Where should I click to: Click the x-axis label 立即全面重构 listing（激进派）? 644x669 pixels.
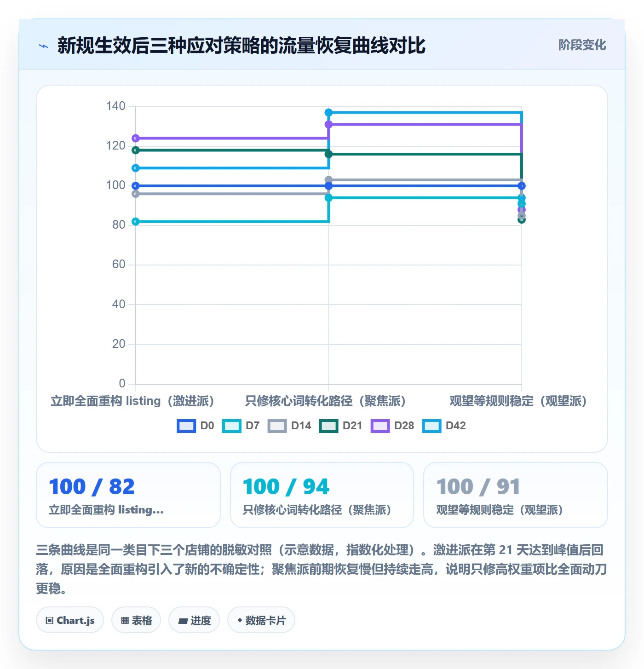tap(132, 401)
